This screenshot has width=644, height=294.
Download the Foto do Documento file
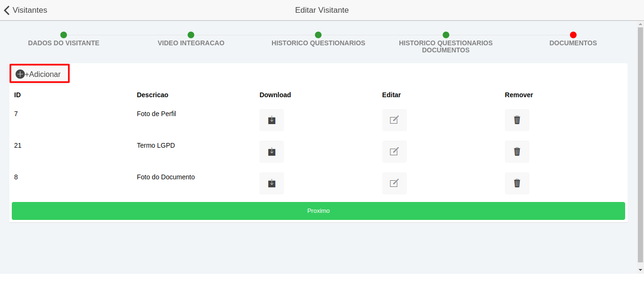(271, 183)
